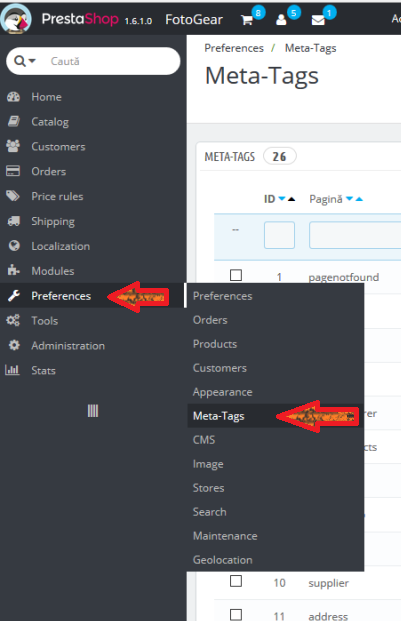Choose Image in the Preferences submenu
Screen dimensions: 401x621
(208, 464)
